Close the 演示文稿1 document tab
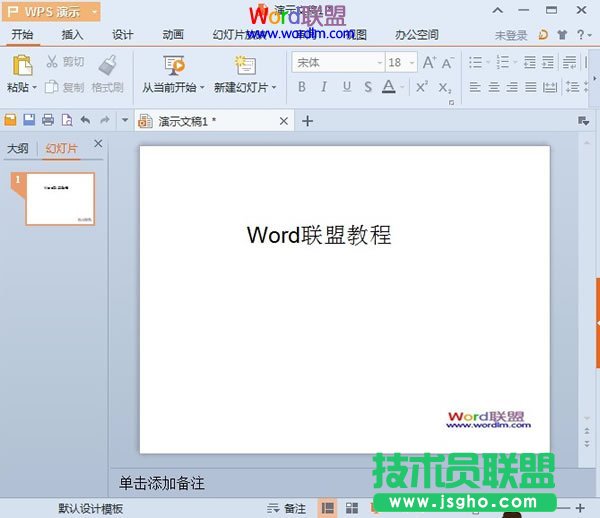This screenshot has width=600, height=518. [284, 121]
